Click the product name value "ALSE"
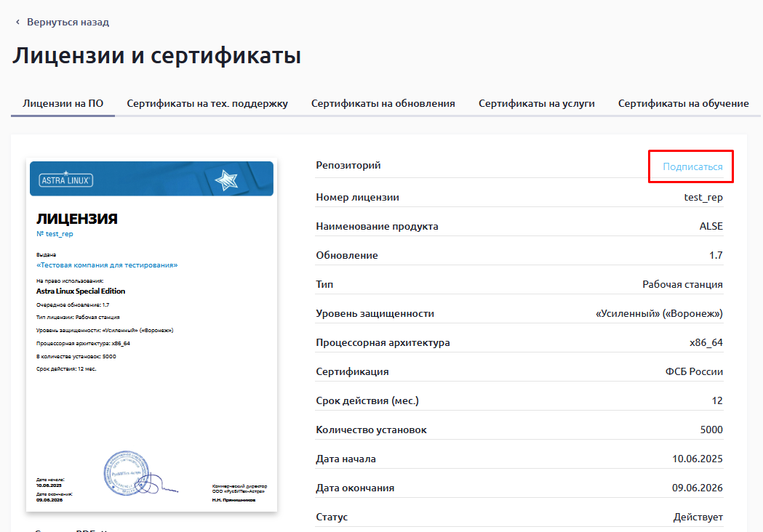763x532 pixels. coord(711,226)
